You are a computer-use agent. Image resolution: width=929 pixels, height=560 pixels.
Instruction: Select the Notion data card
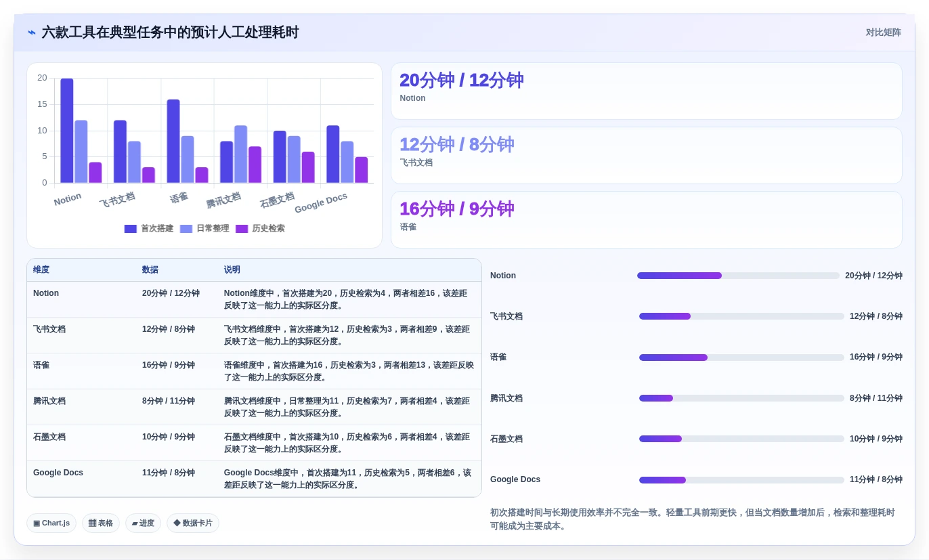point(647,91)
